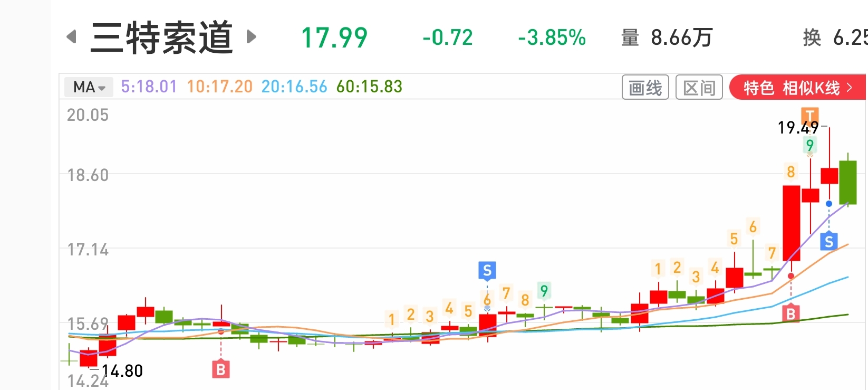Click the volume value 8.66万

682,37
